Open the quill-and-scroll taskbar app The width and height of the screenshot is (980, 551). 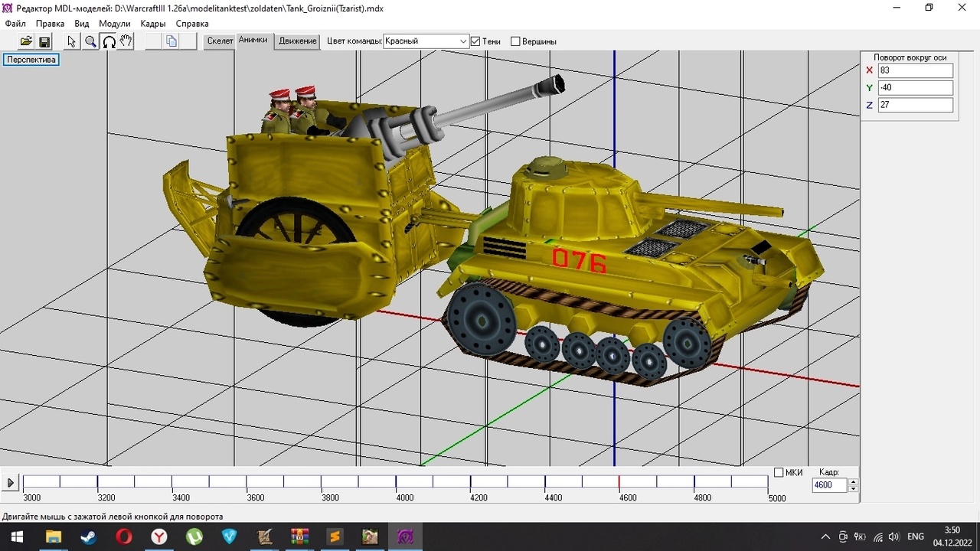click(x=264, y=536)
